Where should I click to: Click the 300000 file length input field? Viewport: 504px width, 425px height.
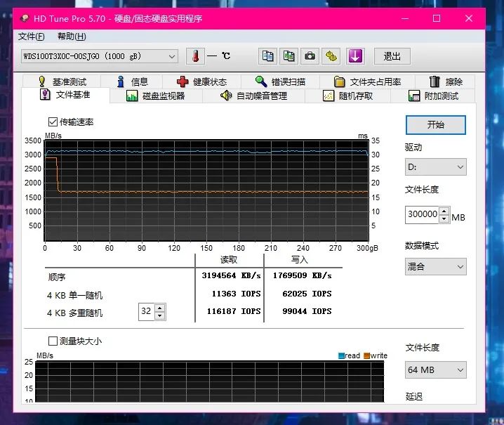point(422,214)
